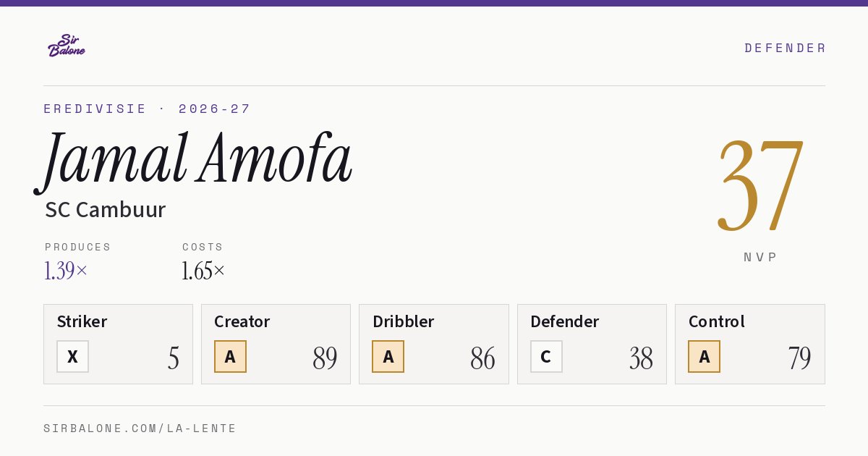The width and height of the screenshot is (868, 456).
Task: Click the Sir Balone logo
Action: (x=67, y=46)
